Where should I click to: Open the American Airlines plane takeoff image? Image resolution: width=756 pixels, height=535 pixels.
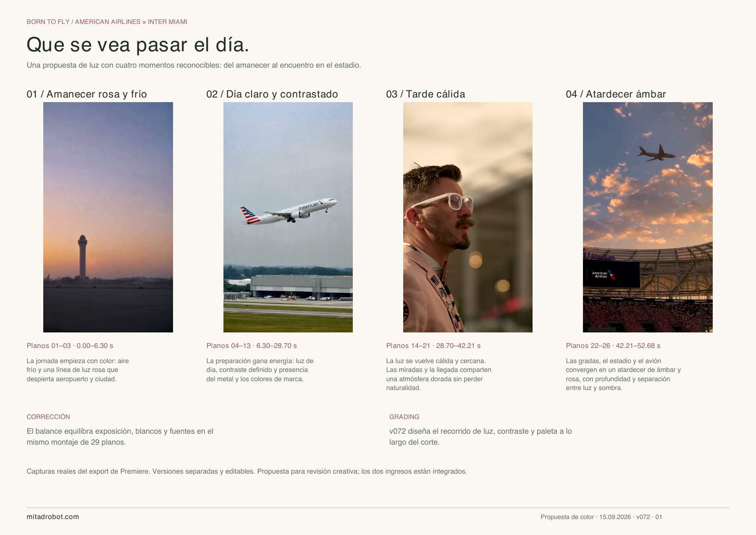[288, 217]
